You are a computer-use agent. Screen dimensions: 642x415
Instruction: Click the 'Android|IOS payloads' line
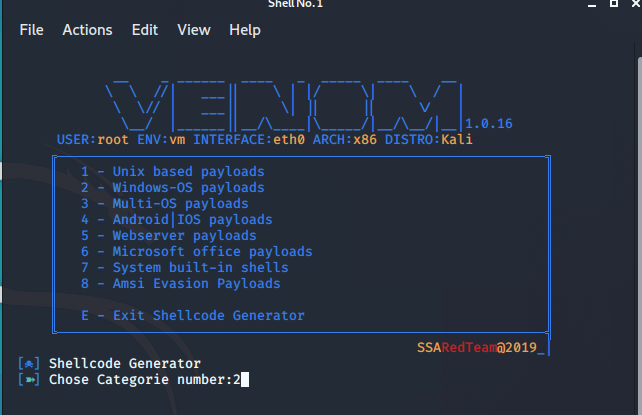[x=176, y=219]
